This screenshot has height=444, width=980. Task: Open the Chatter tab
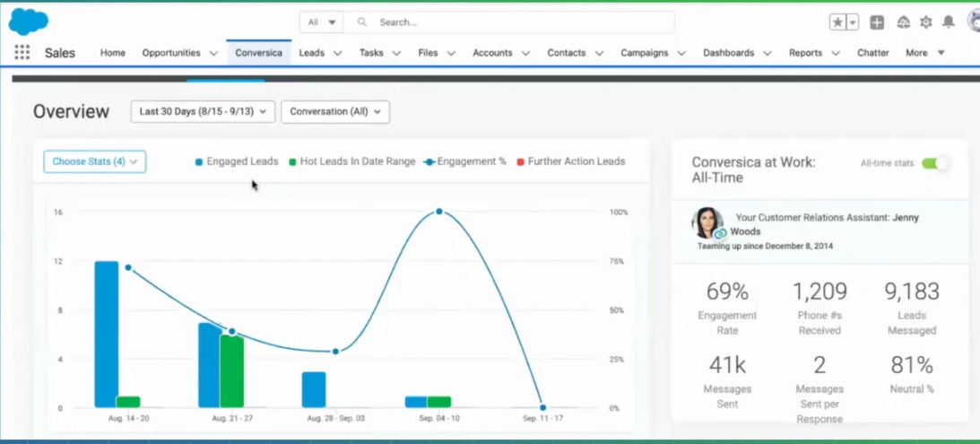point(873,53)
